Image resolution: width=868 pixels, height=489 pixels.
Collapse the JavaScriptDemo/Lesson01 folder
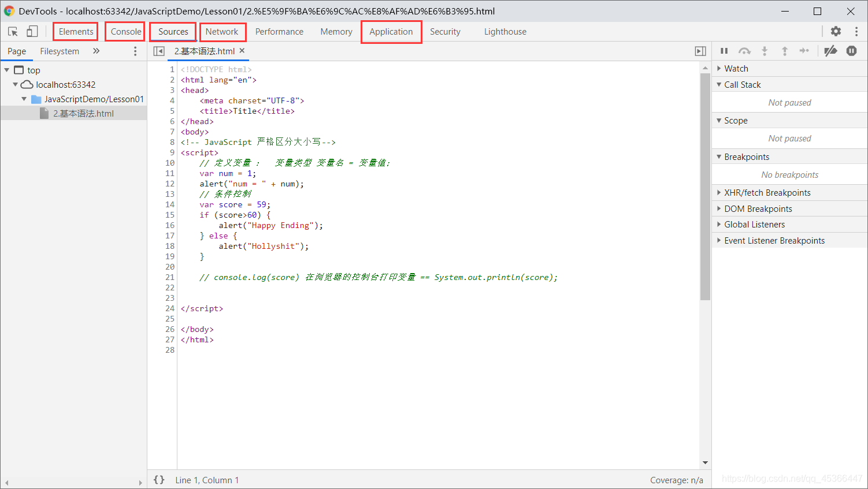24,99
